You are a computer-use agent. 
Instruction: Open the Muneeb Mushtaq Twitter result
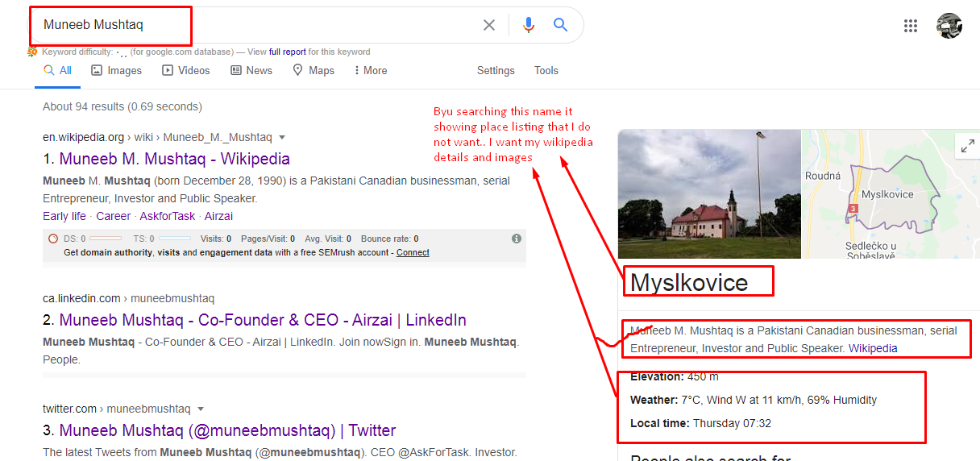(x=228, y=430)
